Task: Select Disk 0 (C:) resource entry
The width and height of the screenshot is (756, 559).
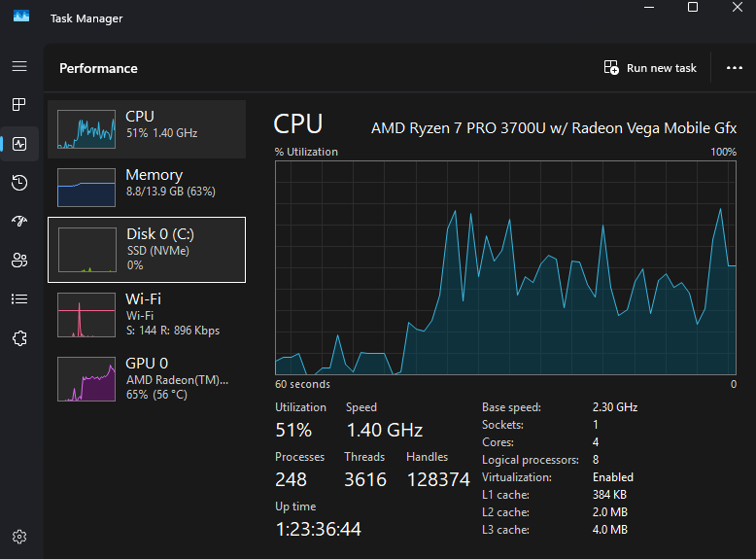Action: (147, 250)
